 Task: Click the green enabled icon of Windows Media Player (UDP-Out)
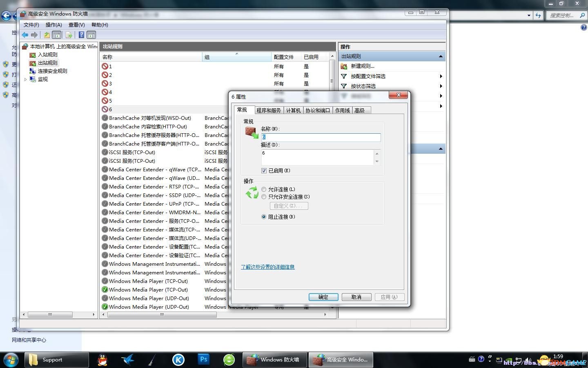(x=105, y=307)
